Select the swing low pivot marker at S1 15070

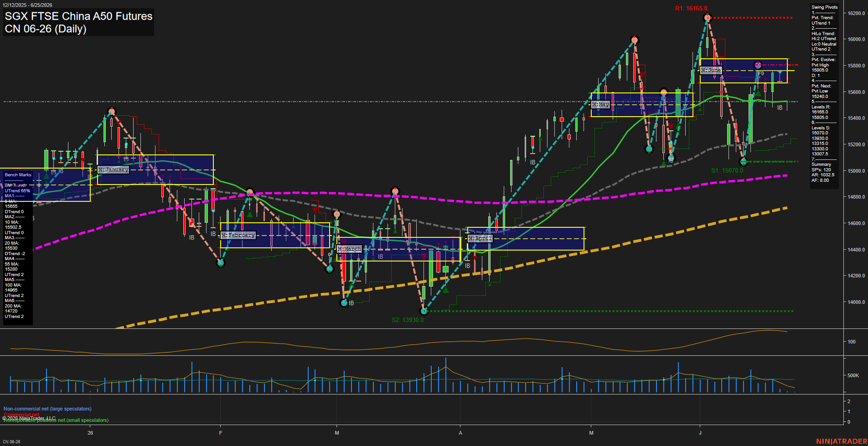(x=744, y=162)
